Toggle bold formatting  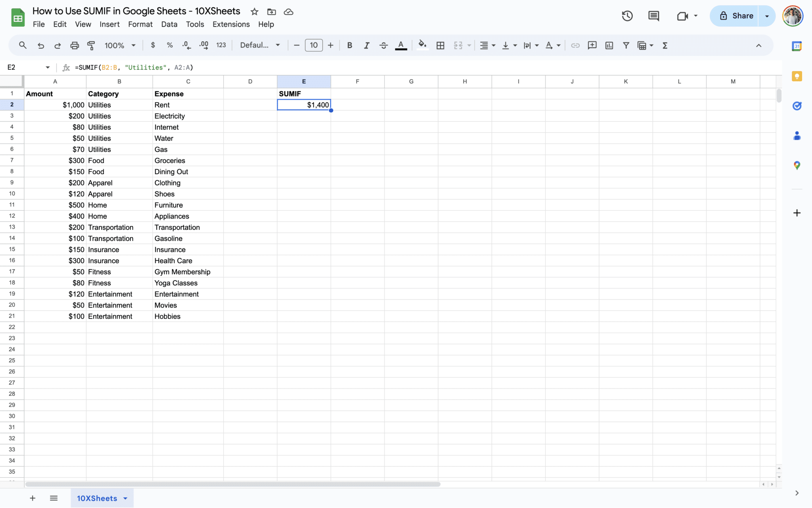pyautogui.click(x=349, y=45)
